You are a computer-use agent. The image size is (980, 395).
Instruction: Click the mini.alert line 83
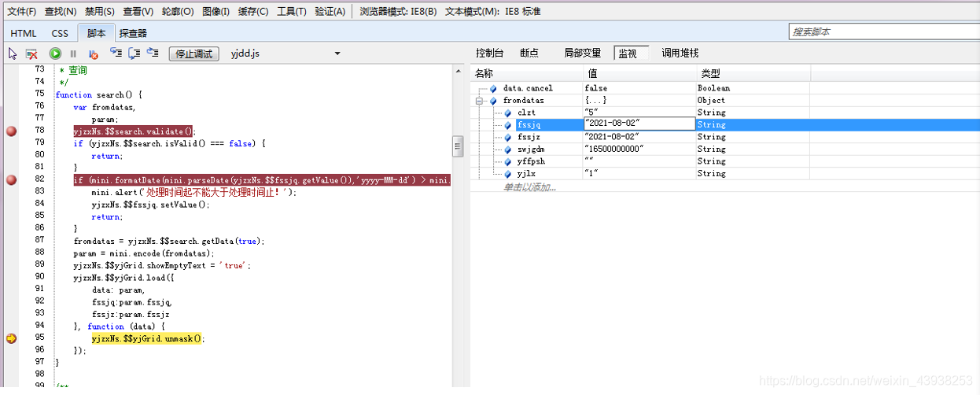coord(193,192)
